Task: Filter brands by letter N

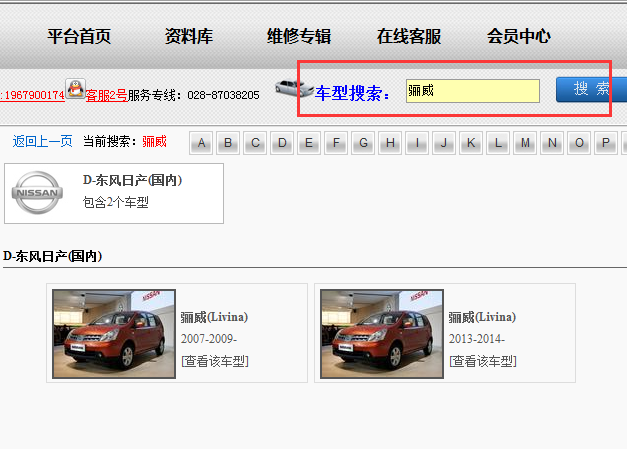Action: pyautogui.click(x=552, y=143)
